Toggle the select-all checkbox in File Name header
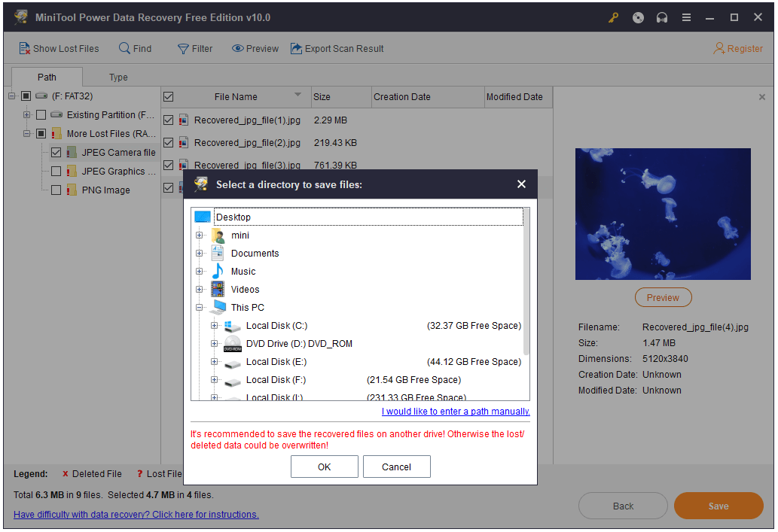Viewport: 778px width, 532px height. [x=169, y=96]
